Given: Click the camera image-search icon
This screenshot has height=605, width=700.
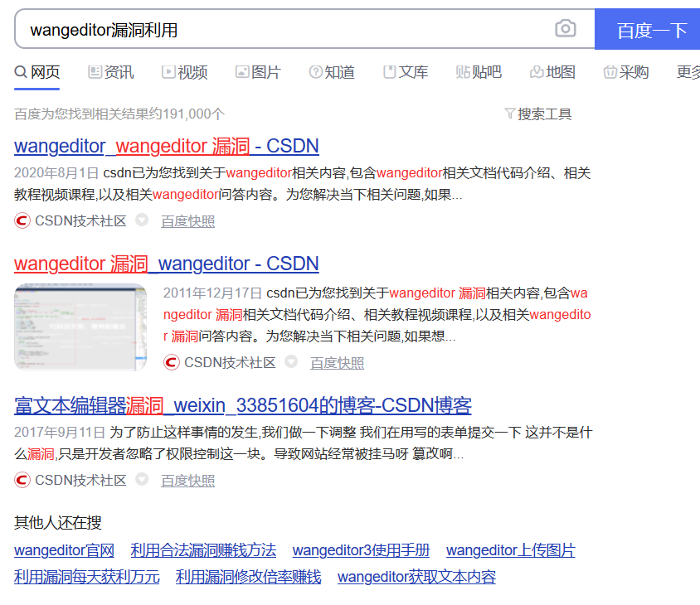Looking at the screenshot, I should coord(565,29).
